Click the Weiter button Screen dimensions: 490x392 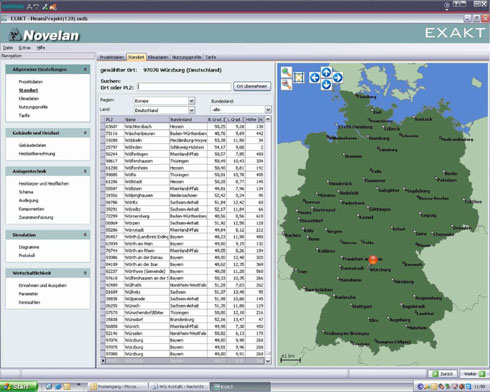pyautogui.click(x=474, y=374)
